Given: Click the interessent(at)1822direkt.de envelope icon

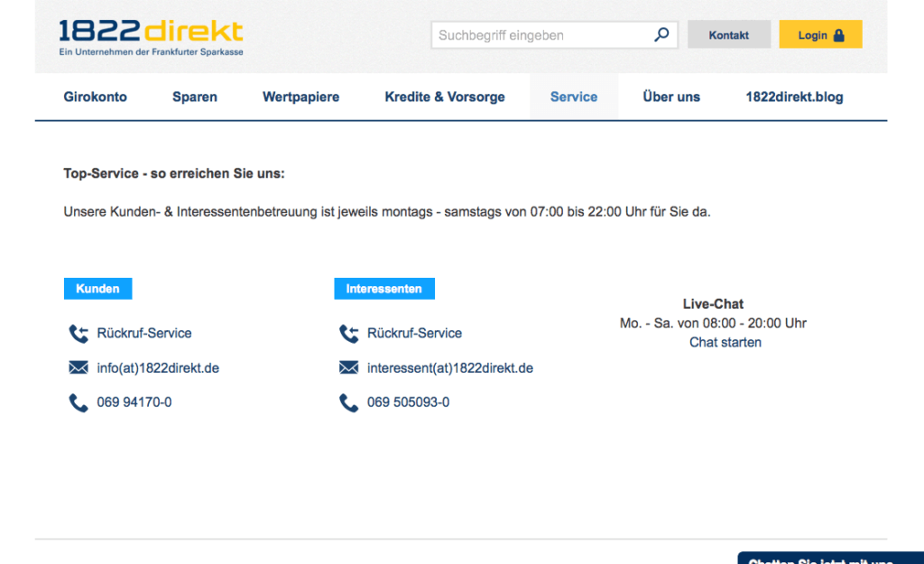Looking at the screenshot, I should 349,368.
